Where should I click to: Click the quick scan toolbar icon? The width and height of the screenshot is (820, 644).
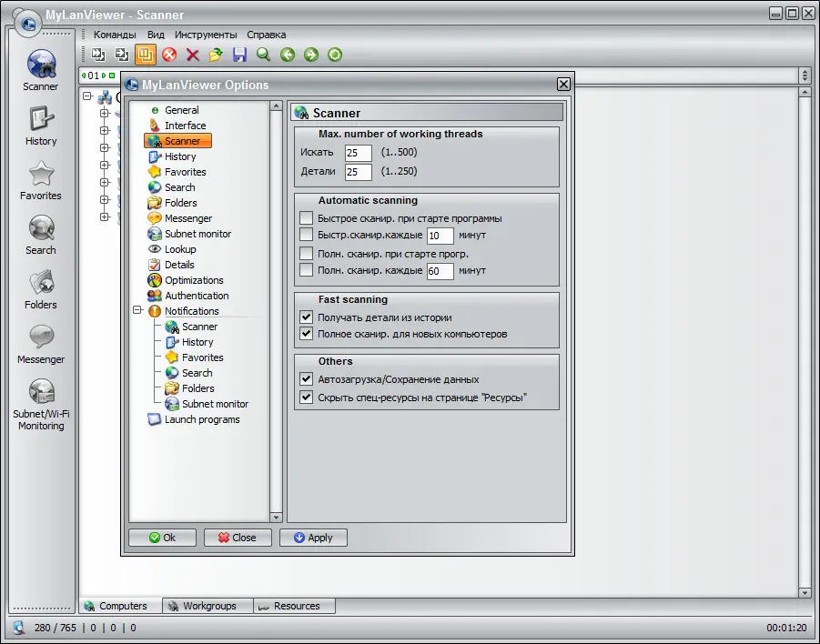[x=97, y=55]
